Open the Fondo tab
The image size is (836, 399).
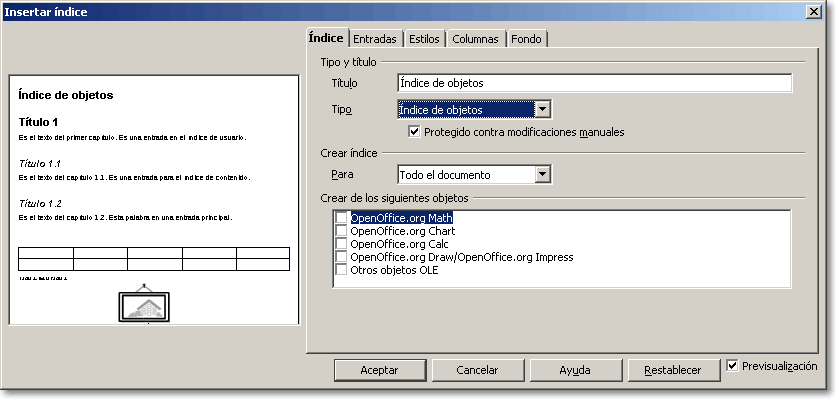[526, 39]
